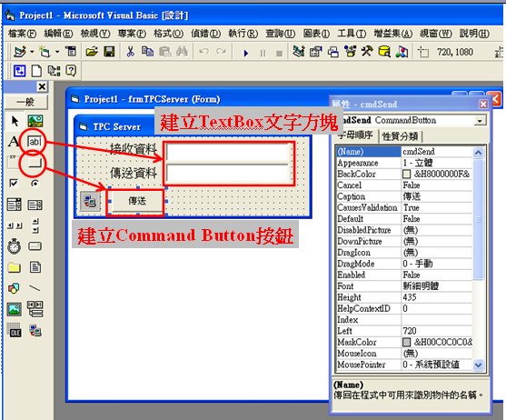Open Object Browser toolbar icon

[350, 52]
